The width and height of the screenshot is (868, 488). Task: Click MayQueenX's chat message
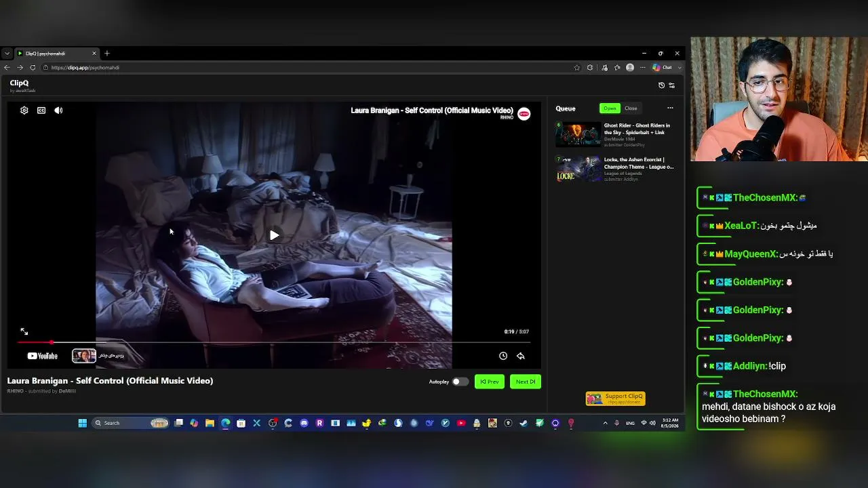pos(768,254)
